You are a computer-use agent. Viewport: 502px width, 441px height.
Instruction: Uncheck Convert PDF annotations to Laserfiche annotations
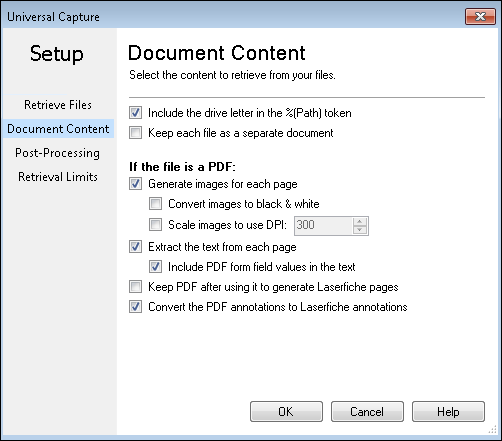[135, 307]
